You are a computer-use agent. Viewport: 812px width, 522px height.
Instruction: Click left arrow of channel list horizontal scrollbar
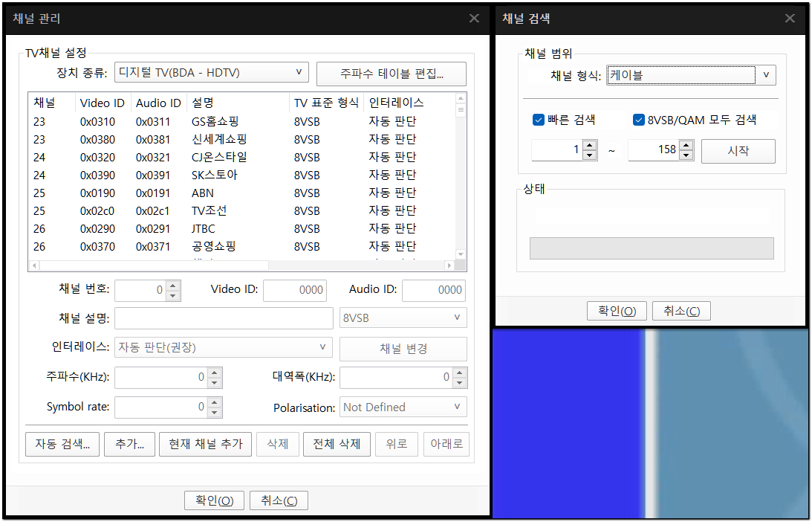[x=34, y=265]
